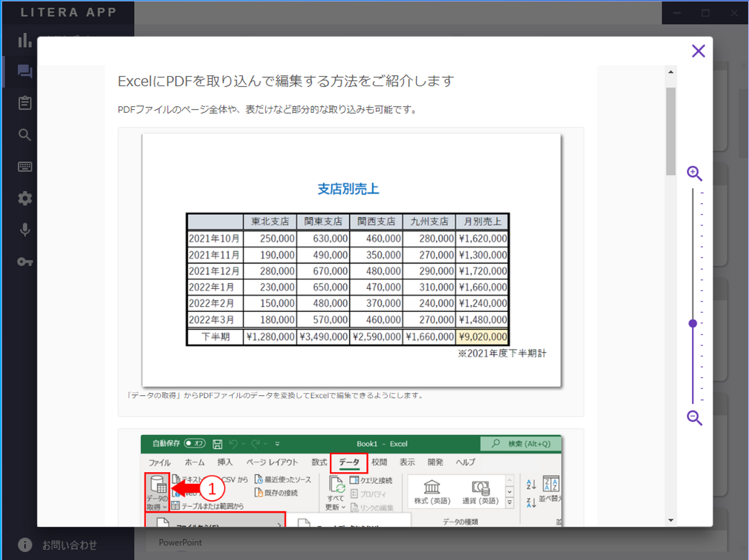Click the article's vertical scrollbar thumb
Viewport: 749px width, 560px height.
click(x=671, y=131)
